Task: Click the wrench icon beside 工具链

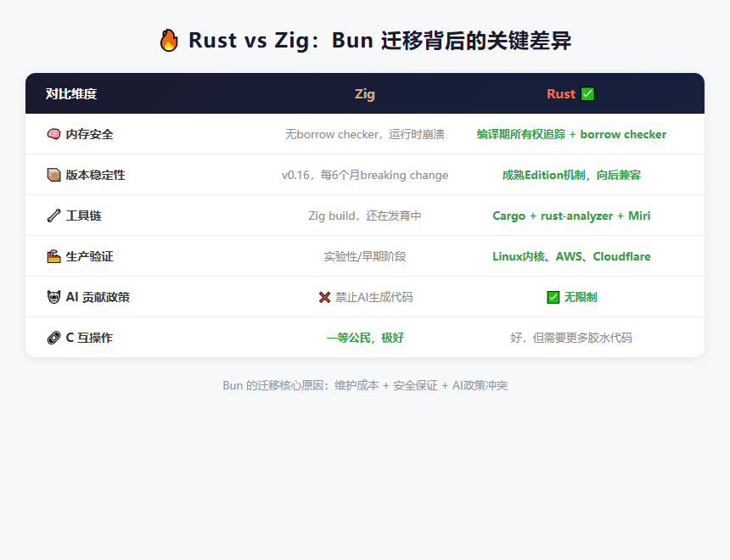Action: click(x=53, y=216)
